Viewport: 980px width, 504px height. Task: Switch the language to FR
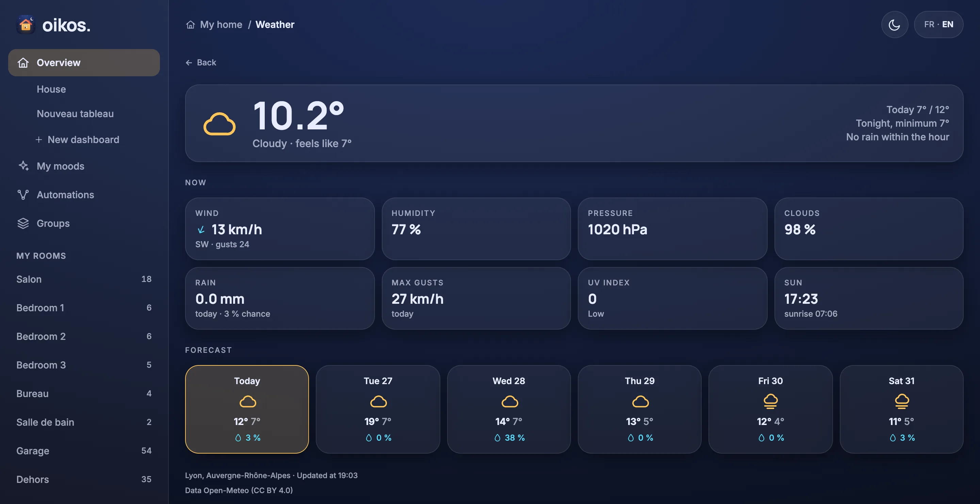tap(929, 25)
